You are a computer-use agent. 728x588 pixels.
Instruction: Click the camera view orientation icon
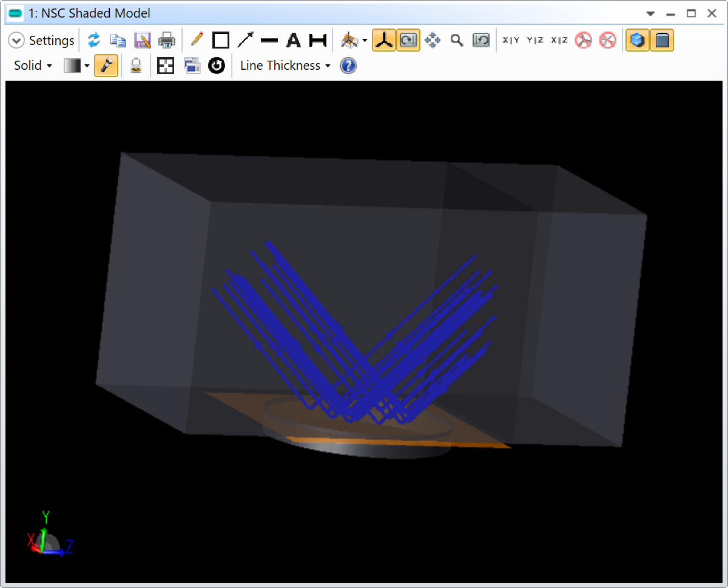(349, 41)
